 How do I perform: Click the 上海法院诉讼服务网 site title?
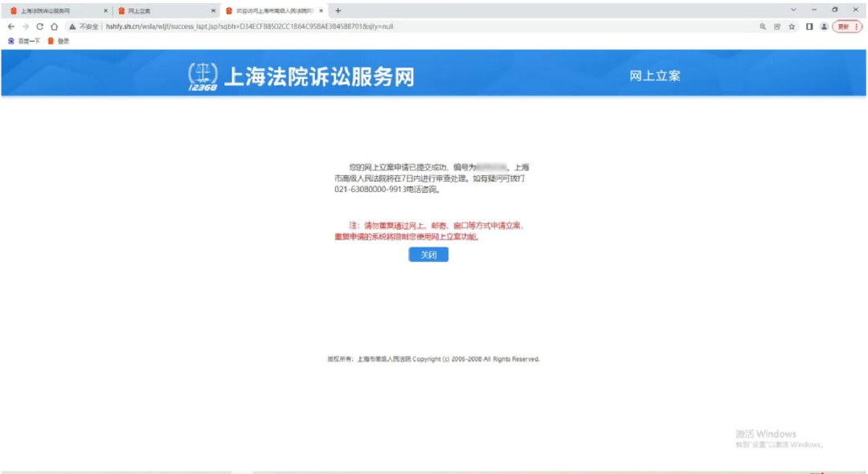(x=319, y=77)
